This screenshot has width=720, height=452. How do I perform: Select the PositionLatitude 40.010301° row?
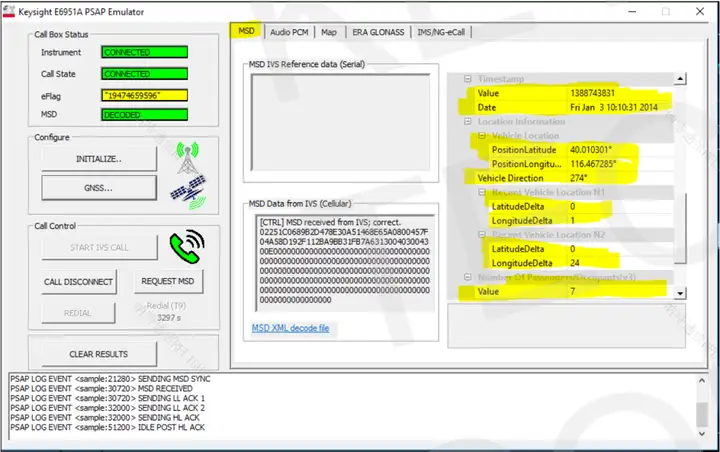click(581, 150)
